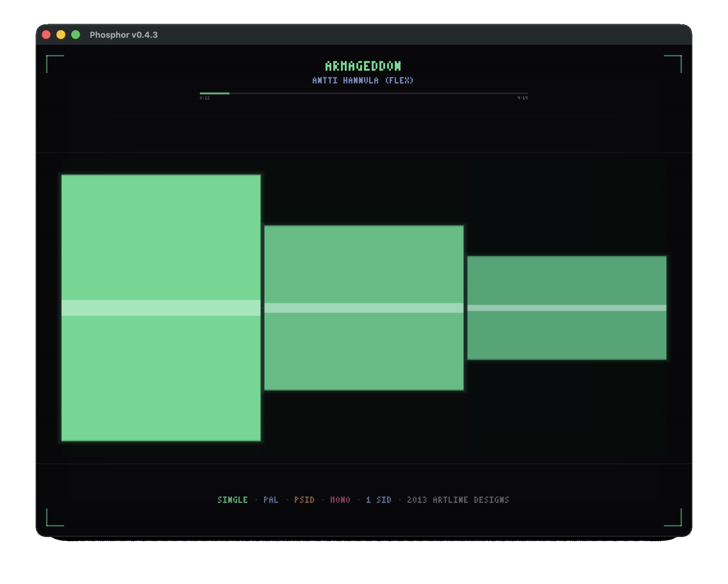Minimize the Phosphor window
This screenshot has width=728, height=584.
point(61,35)
